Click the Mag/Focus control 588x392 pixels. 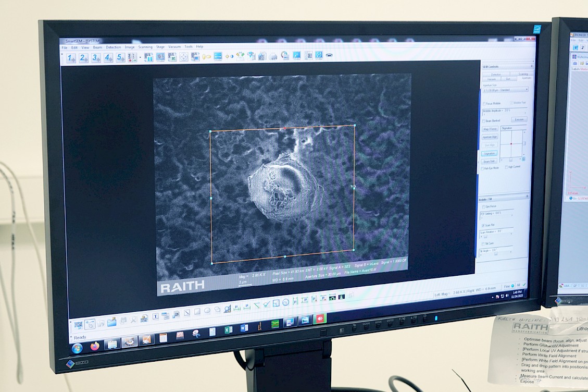(x=490, y=128)
